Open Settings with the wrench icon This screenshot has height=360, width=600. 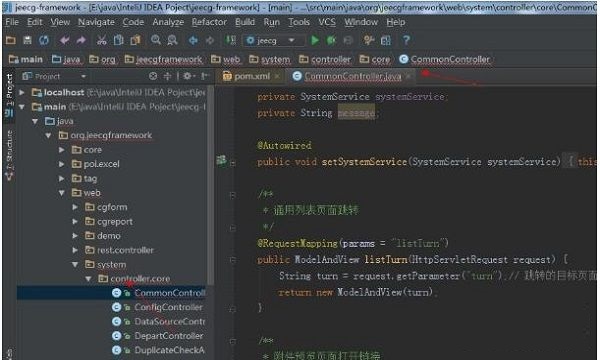pyautogui.click(x=368, y=40)
